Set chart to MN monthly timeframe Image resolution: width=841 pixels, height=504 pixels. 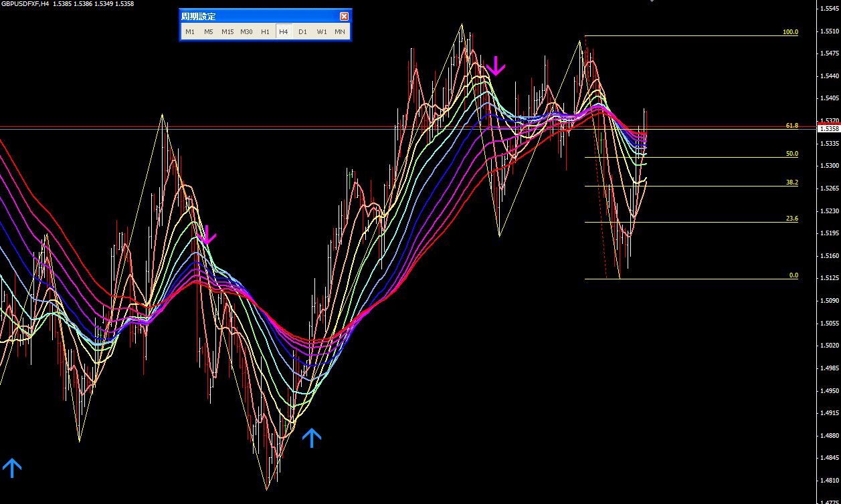pyautogui.click(x=340, y=31)
